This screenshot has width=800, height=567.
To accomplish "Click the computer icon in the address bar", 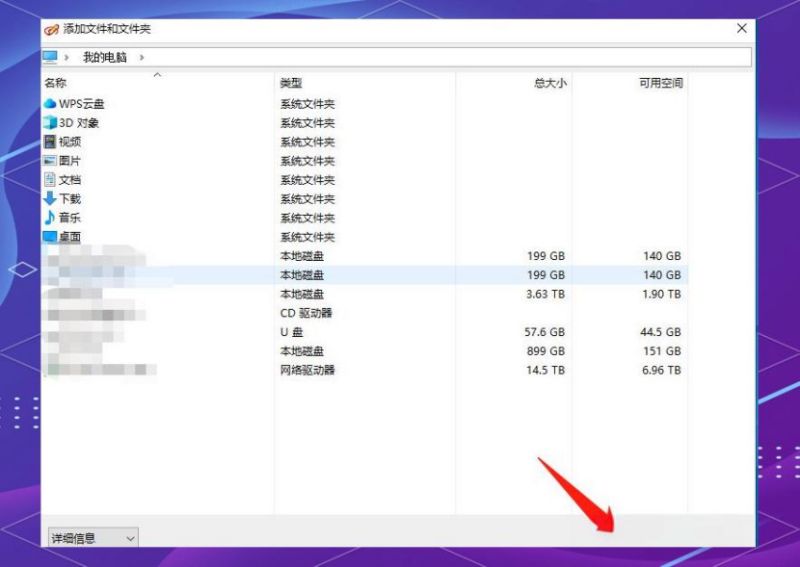I will (50, 57).
